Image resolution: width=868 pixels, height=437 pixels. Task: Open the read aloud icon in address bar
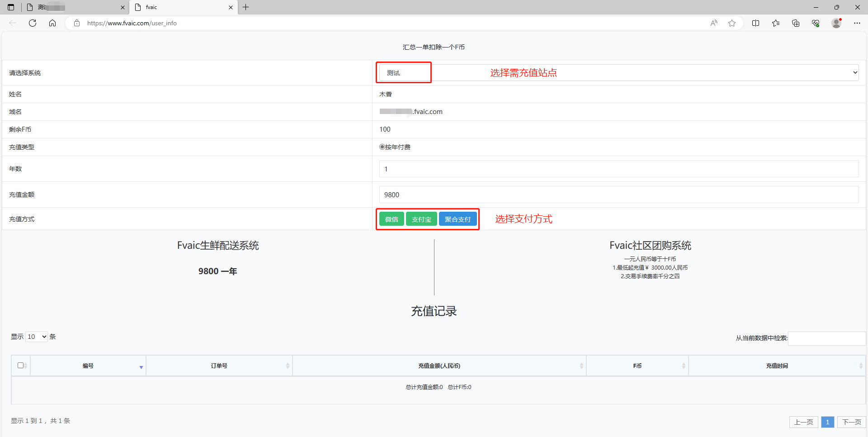click(714, 23)
